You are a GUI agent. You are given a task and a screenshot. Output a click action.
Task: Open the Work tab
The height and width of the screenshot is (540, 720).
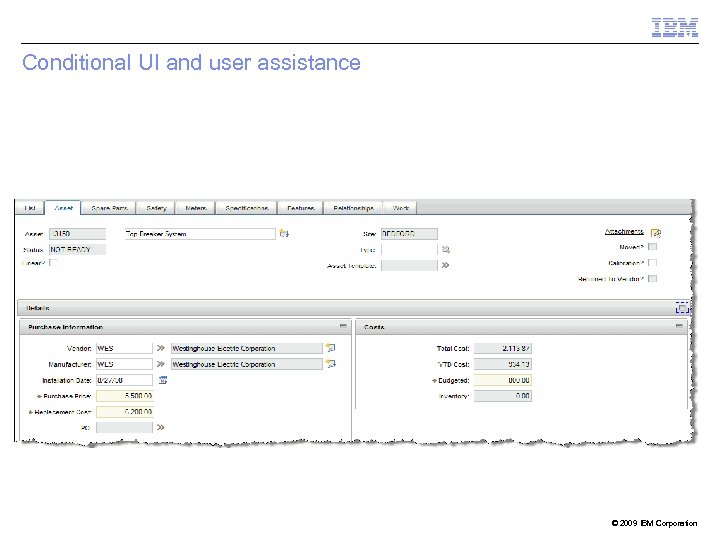click(400, 208)
